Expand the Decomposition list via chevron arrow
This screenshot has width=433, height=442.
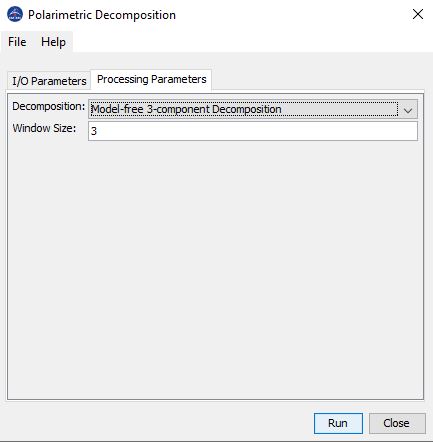[408, 110]
